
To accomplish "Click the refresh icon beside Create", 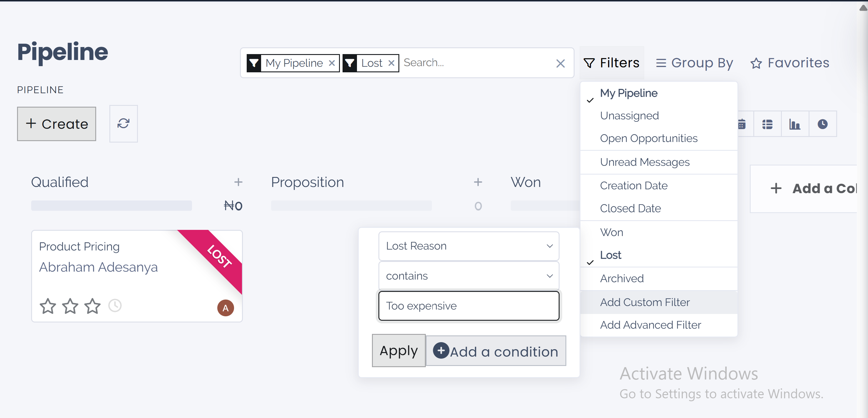I will (x=123, y=124).
